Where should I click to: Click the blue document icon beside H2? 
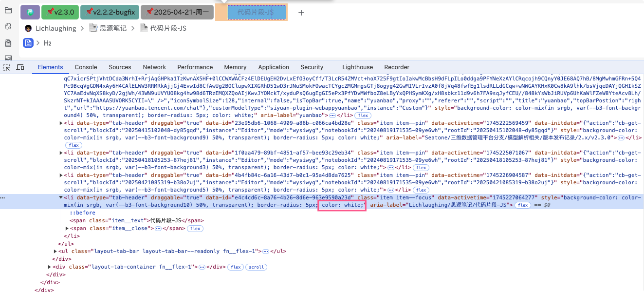point(28,43)
